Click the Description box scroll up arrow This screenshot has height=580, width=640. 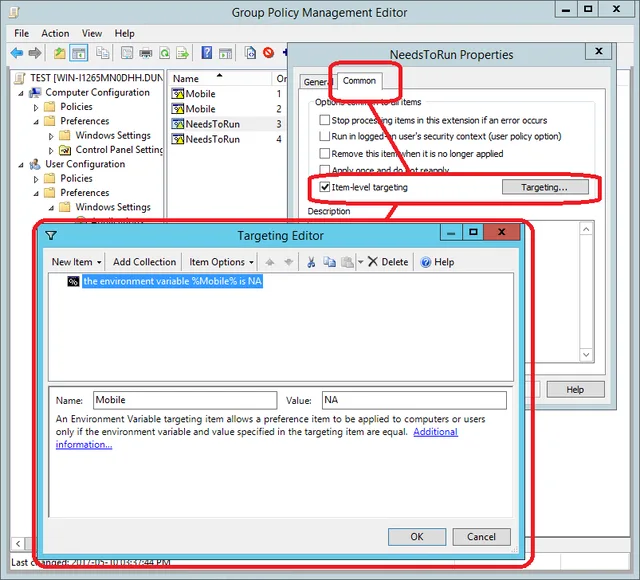(x=586, y=229)
